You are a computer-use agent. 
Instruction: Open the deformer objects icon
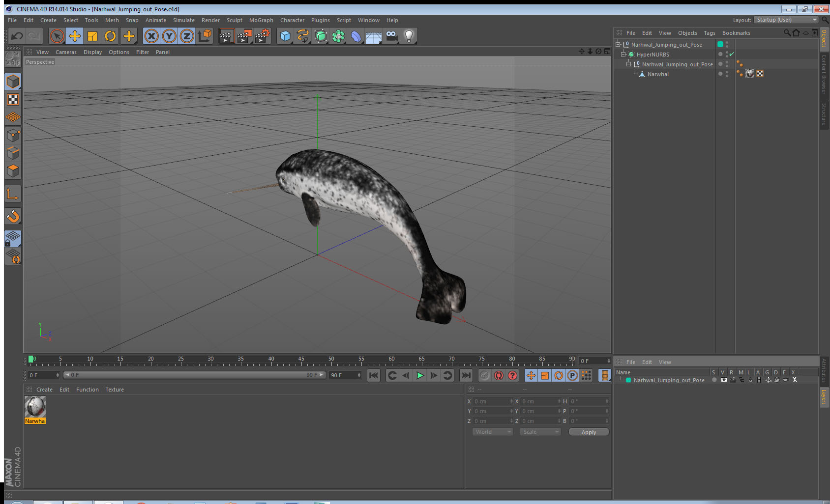point(356,36)
